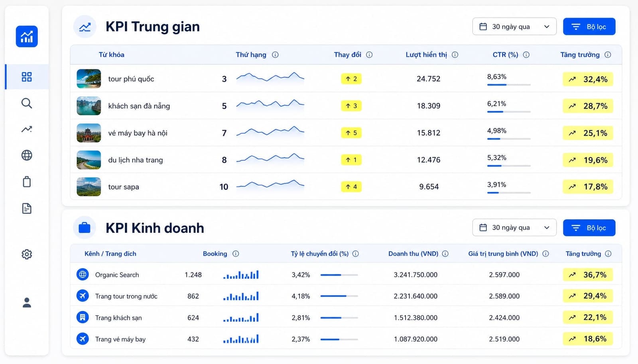Click the KPI Kinh doanh briefcase icon
The height and width of the screenshot is (364, 638).
coord(85,228)
